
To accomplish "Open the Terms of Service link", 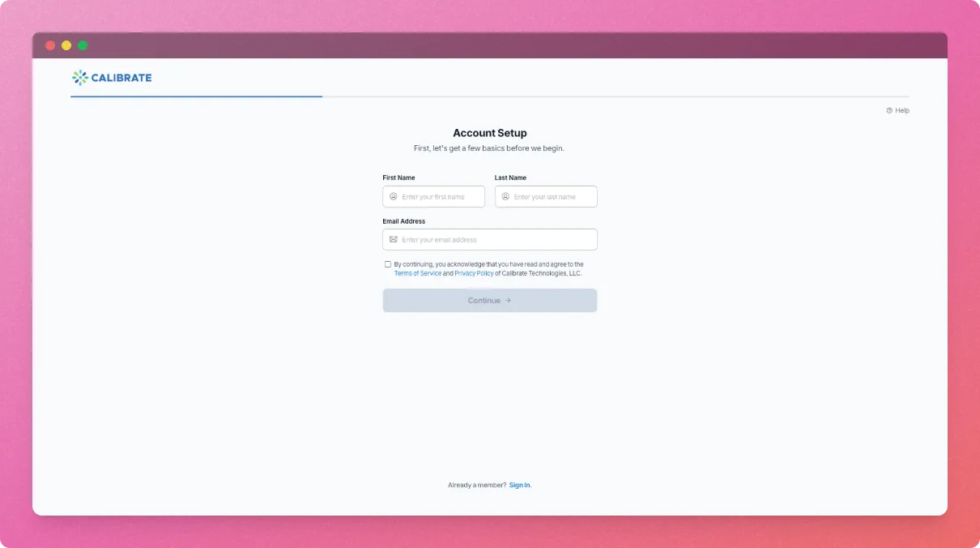I will (x=418, y=272).
